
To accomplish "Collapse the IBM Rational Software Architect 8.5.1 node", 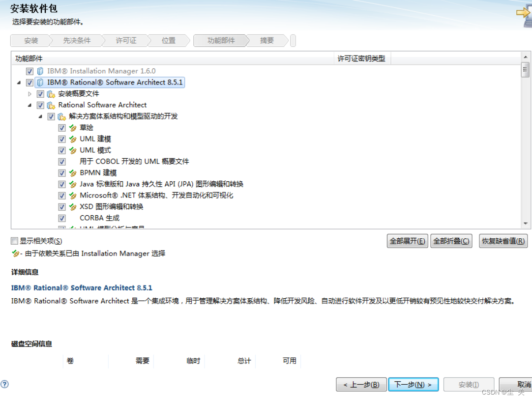I will pyautogui.click(x=19, y=82).
